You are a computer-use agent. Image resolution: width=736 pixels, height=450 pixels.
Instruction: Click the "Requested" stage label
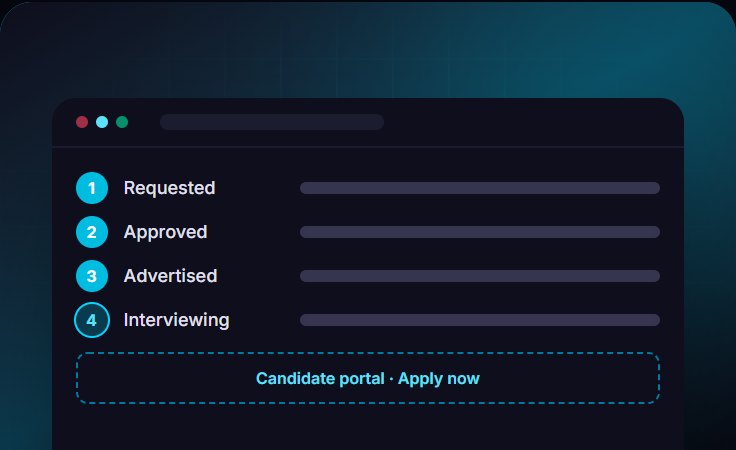tap(169, 188)
